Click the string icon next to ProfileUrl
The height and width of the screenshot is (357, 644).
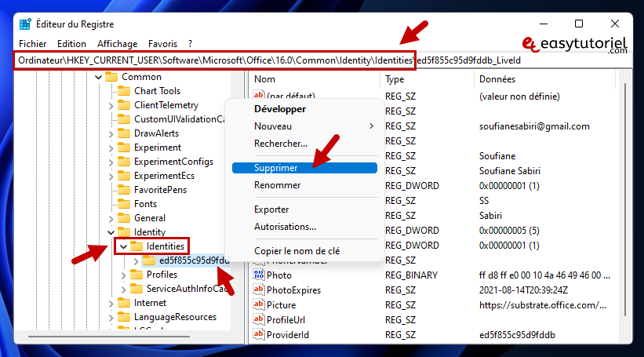[x=259, y=319]
